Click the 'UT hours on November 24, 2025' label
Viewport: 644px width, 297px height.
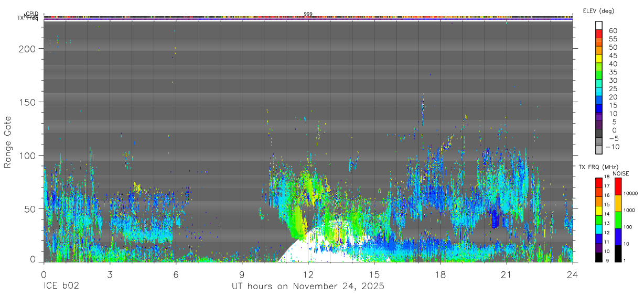(308, 287)
